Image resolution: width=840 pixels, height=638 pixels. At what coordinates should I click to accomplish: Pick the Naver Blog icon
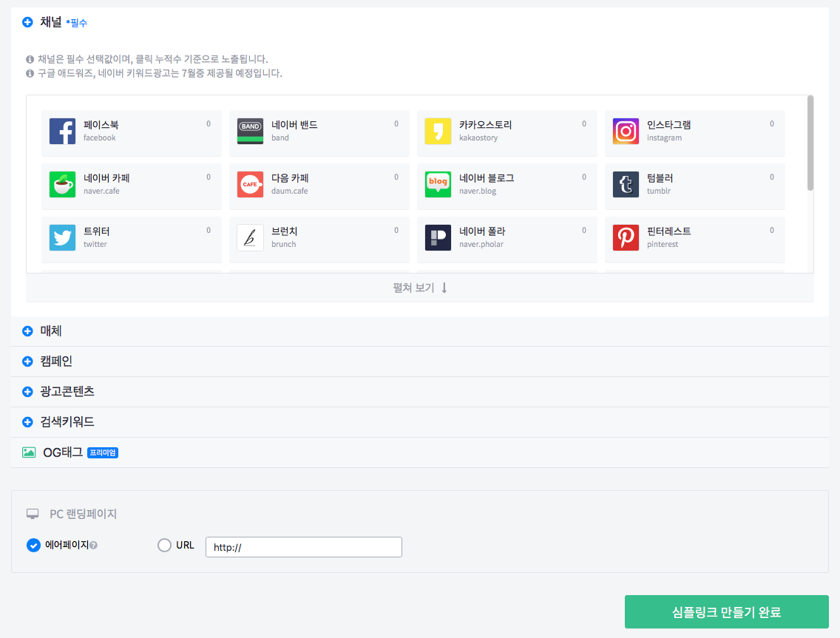[438, 184]
